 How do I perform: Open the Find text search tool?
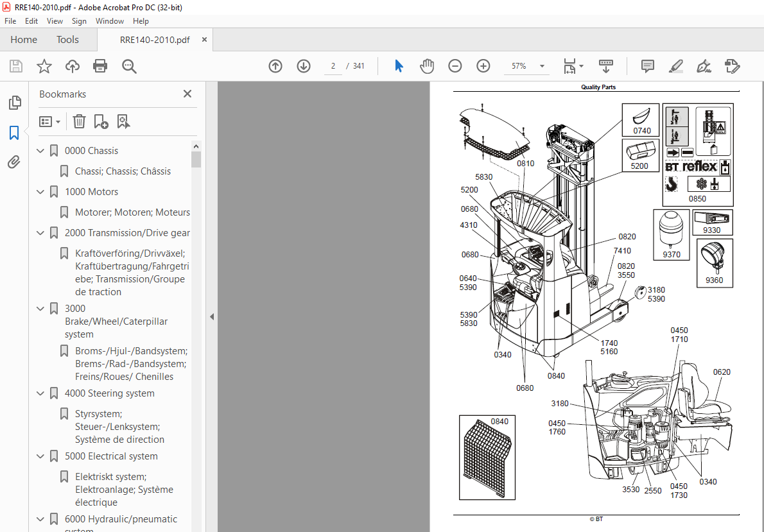tap(129, 65)
